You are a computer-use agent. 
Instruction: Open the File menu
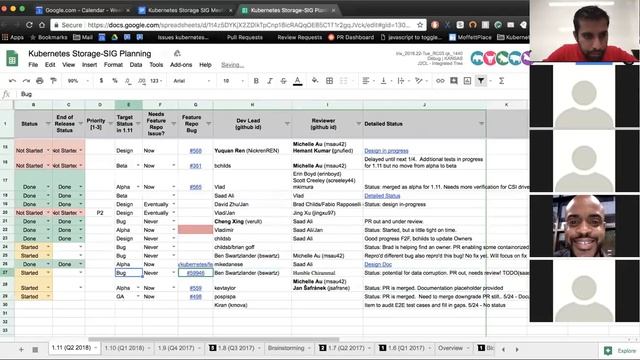(33, 64)
